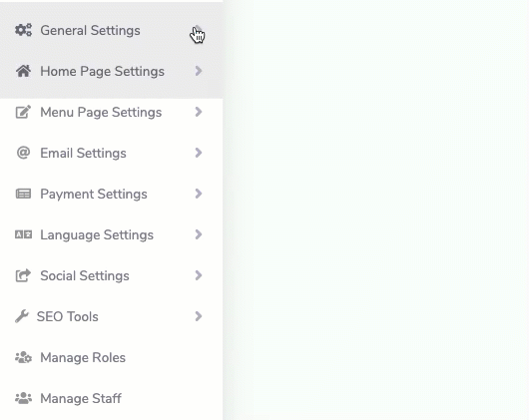Screen dimensions: 529x420
Task: Click the Menu Page Settings edit icon
Action: click(23, 112)
